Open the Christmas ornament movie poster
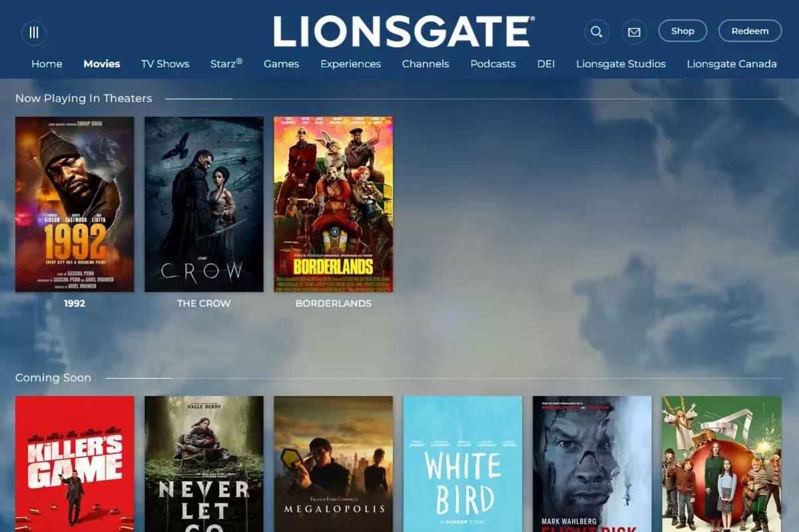The image size is (799, 532). coord(721,464)
